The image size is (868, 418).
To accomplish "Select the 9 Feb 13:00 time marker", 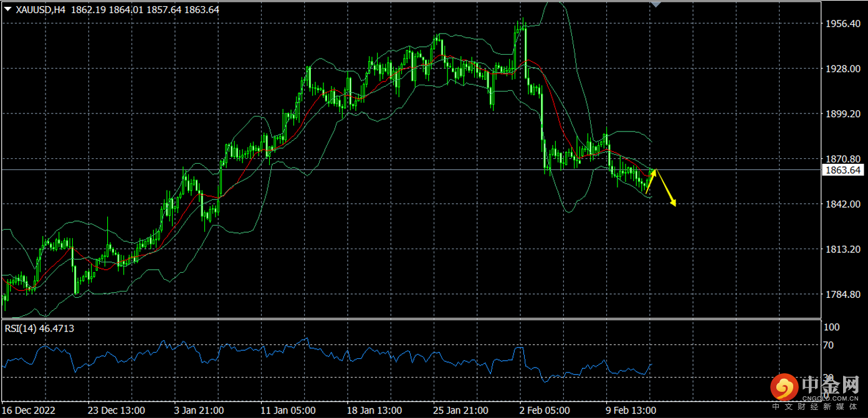I will coord(631,411).
